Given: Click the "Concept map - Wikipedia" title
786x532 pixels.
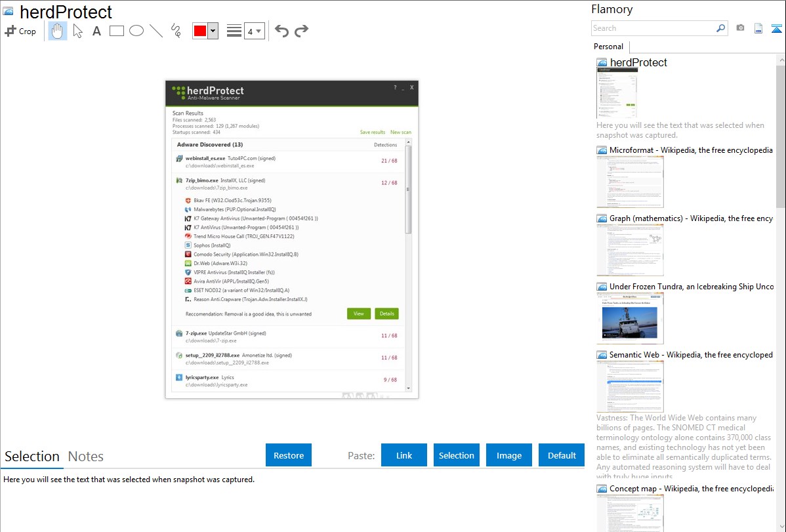Looking at the screenshot, I should tap(691, 489).
